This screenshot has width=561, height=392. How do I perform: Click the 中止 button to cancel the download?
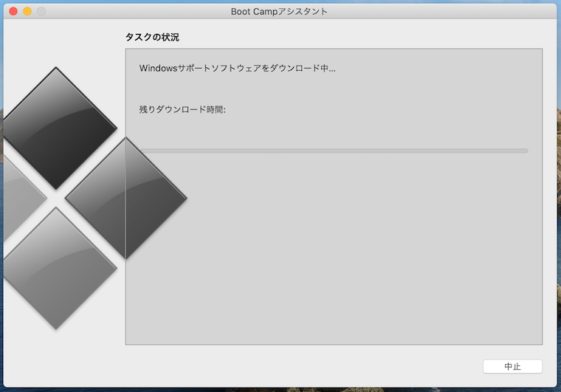[512, 366]
